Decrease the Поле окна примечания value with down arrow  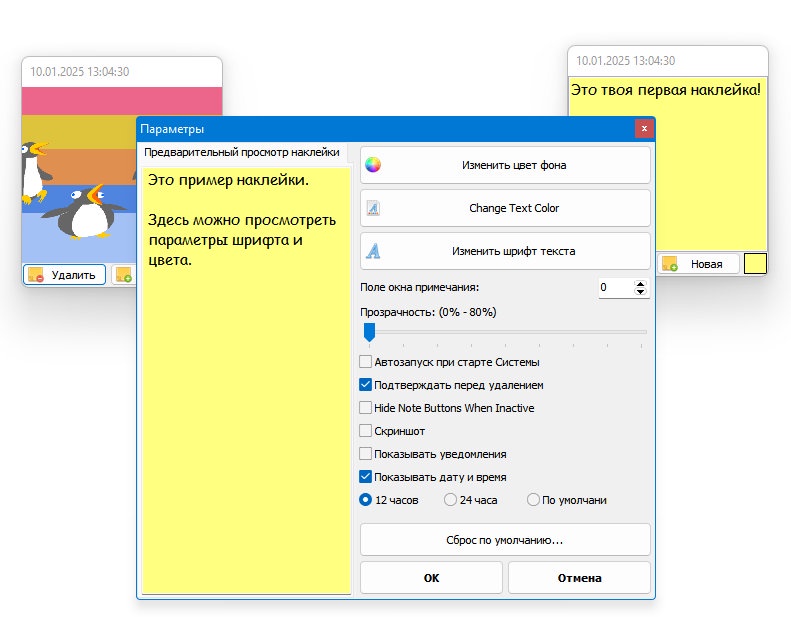[x=640, y=292]
